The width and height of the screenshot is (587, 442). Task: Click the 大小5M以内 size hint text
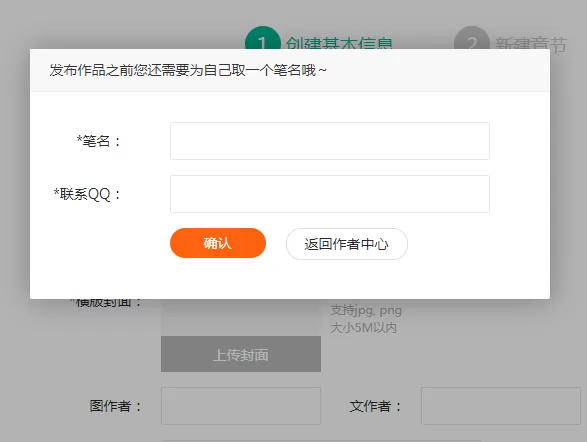(363, 328)
